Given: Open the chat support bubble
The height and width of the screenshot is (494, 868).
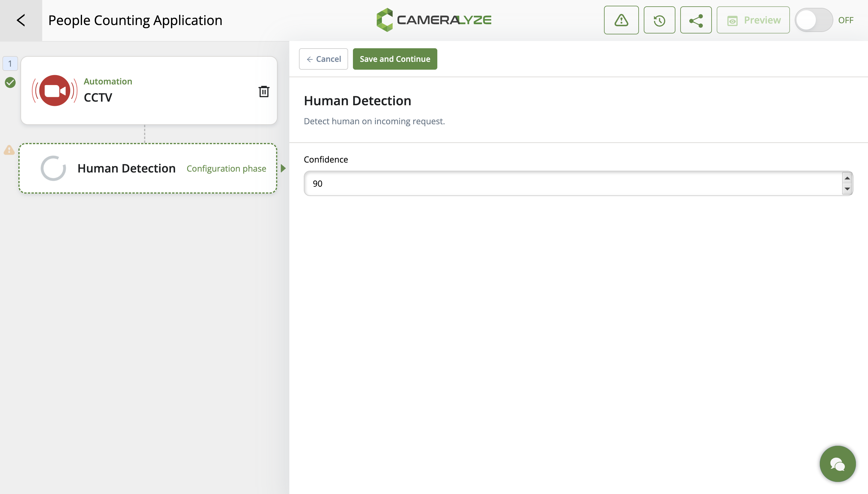Looking at the screenshot, I should (x=838, y=464).
